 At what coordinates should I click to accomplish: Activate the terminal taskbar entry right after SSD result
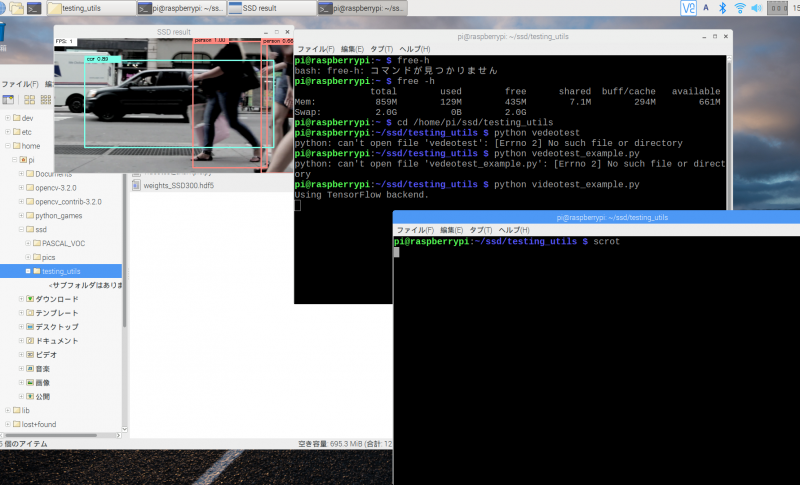click(362, 8)
